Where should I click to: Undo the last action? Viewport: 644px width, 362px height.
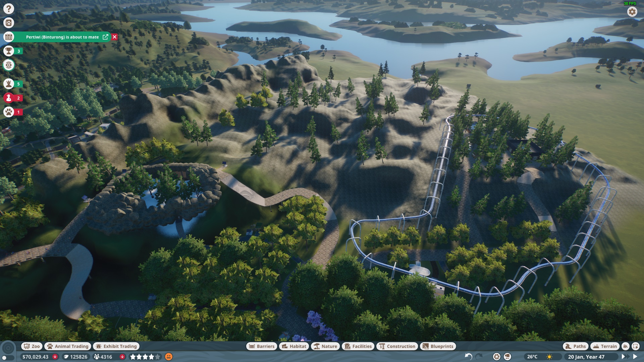pos(469,357)
